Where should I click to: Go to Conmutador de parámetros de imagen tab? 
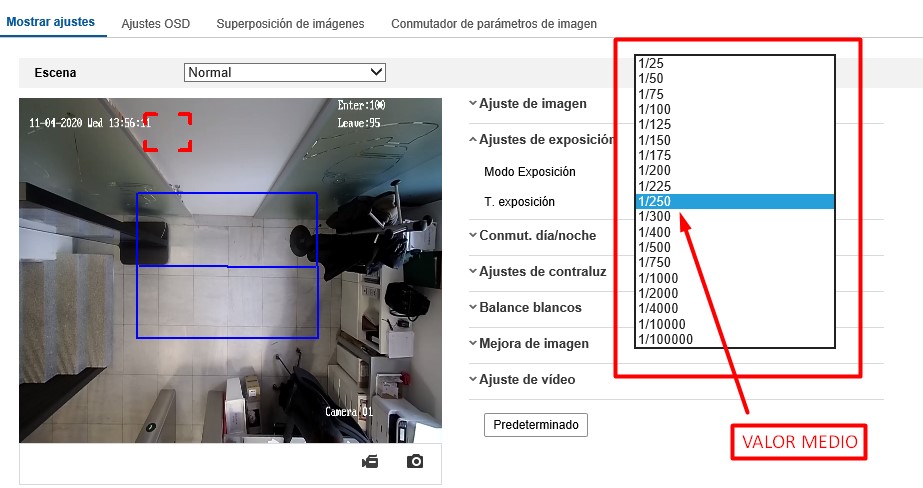494,22
